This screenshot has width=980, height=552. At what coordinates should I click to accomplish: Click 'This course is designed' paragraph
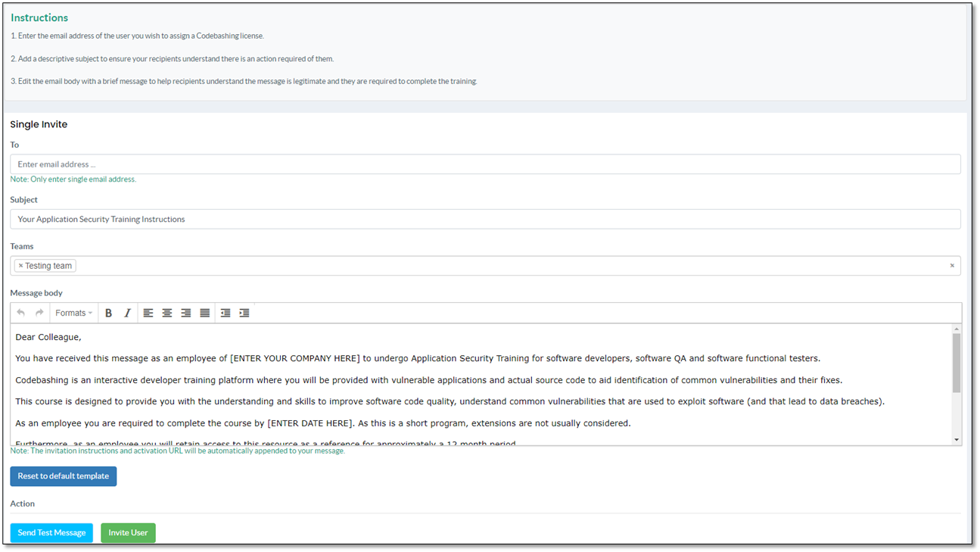pyautogui.click(x=450, y=401)
